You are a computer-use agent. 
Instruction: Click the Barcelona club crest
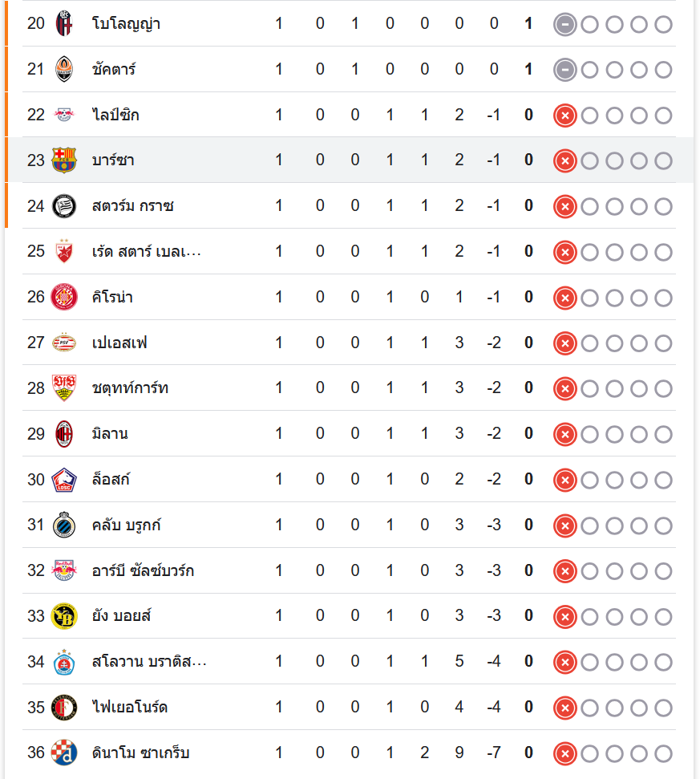(x=64, y=160)
